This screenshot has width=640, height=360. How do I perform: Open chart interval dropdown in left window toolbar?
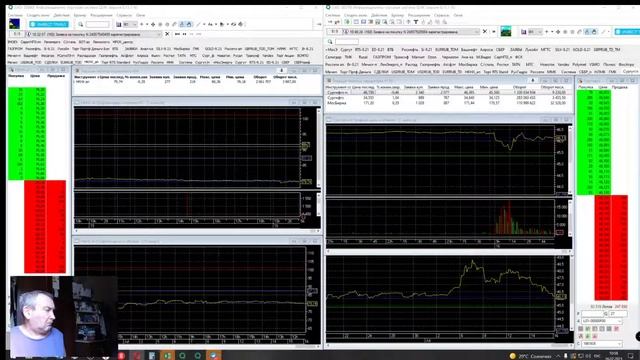click(x=130, y=24)
